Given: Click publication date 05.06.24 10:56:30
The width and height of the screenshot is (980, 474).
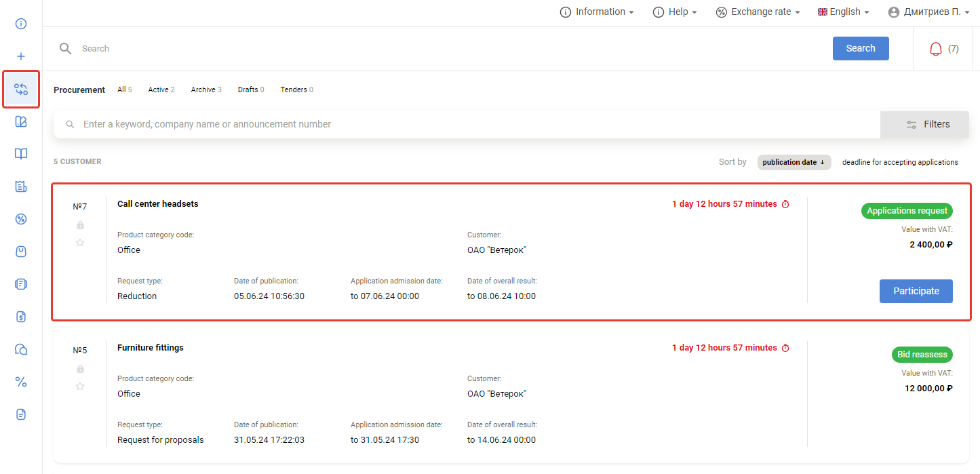Looking at the screenshot, I should (x=269, y=296).
